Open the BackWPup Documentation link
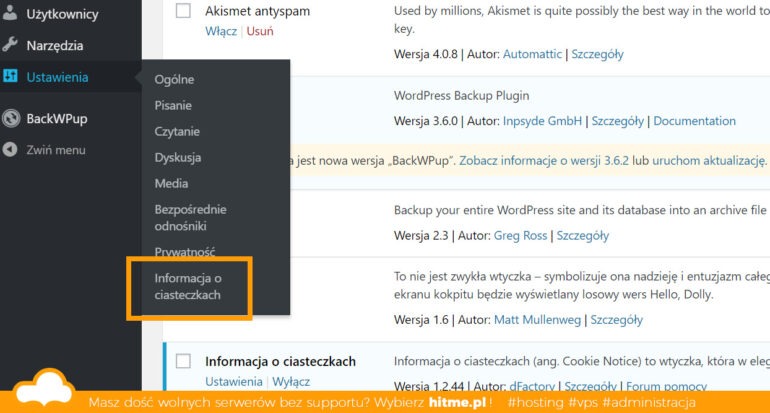Screen dimensions: 770x413 [x=694, y=121]
